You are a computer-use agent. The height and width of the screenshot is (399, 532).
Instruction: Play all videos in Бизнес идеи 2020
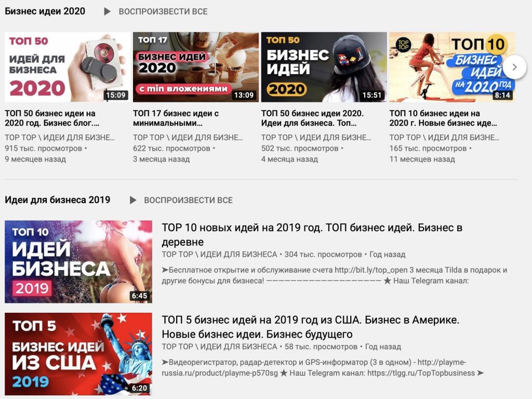click(163, 11)
